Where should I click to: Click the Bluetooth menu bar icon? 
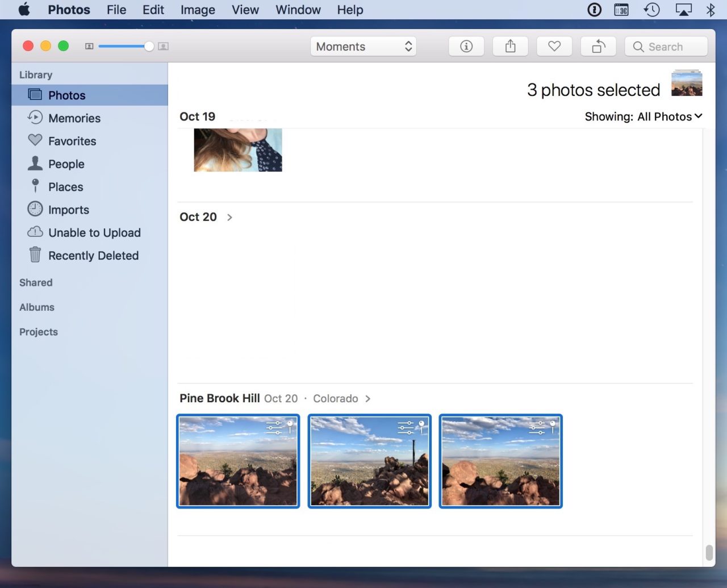[x=711, y=10]
